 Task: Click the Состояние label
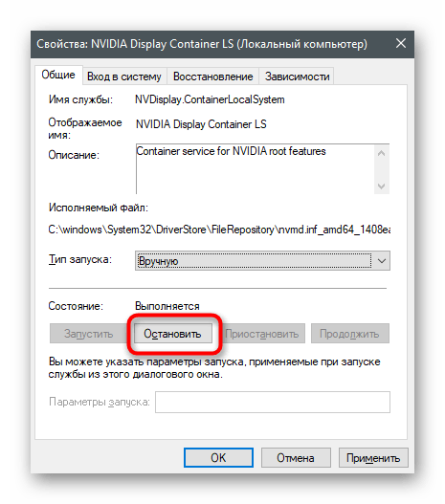pos(76,306)
